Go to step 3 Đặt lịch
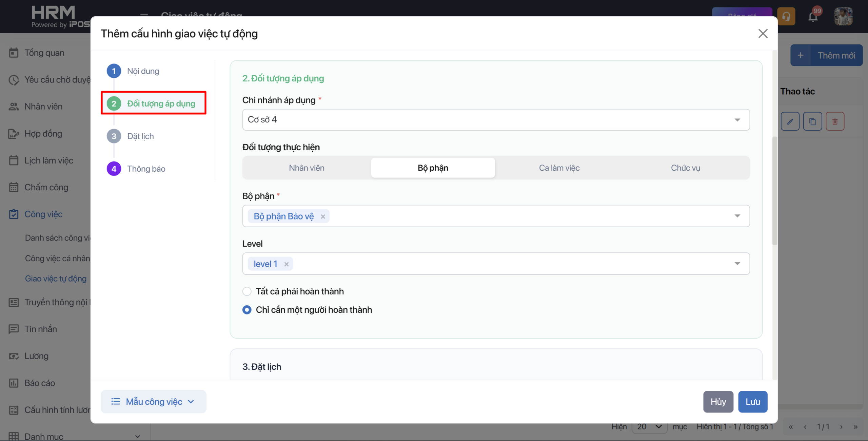868x441 pixels. (x=140, y=136)
